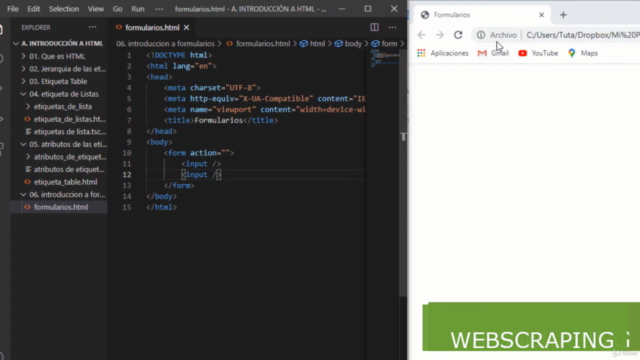Open Aplicaciones bookmark shortcut
This screenshot has width=640, height=360.
[x=443, y=53]
